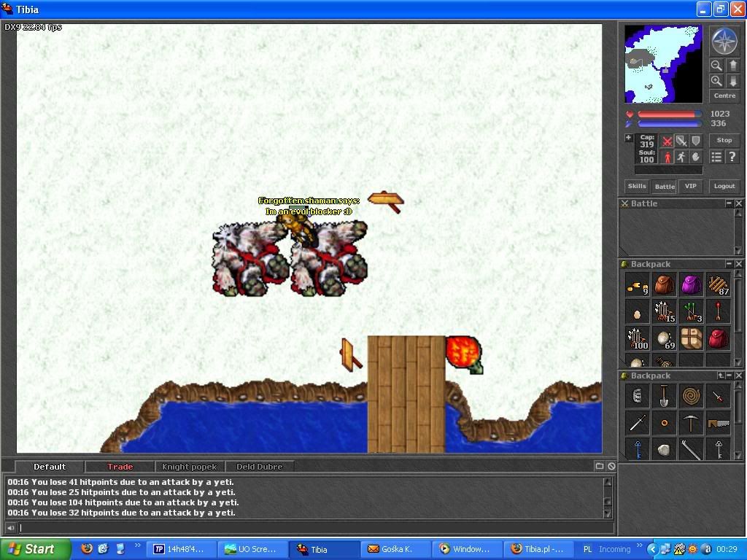Image resolution: width=747 pixels, height=560 pixels.
Task: Select the single red-tipped arrow
Action: click(x=718, y=313)
